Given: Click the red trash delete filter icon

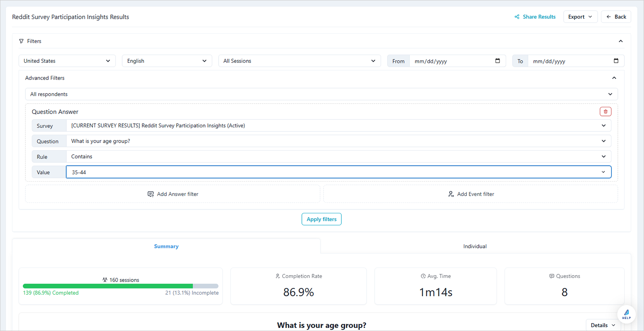Looking at the screenshot, I should tap(605, 112).
